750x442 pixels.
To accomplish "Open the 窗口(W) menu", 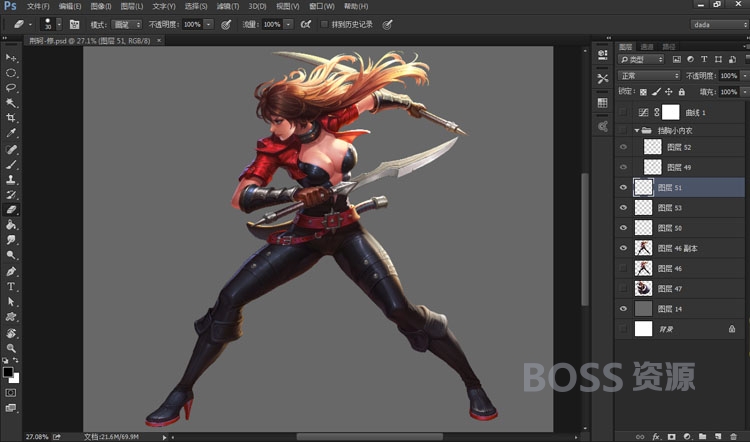I will pos(322,6).
